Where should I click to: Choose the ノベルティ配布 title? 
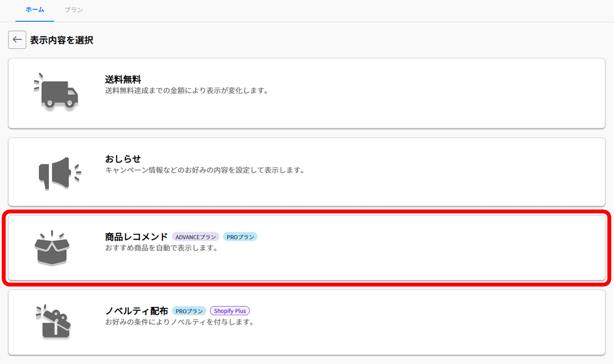(136, 311)
